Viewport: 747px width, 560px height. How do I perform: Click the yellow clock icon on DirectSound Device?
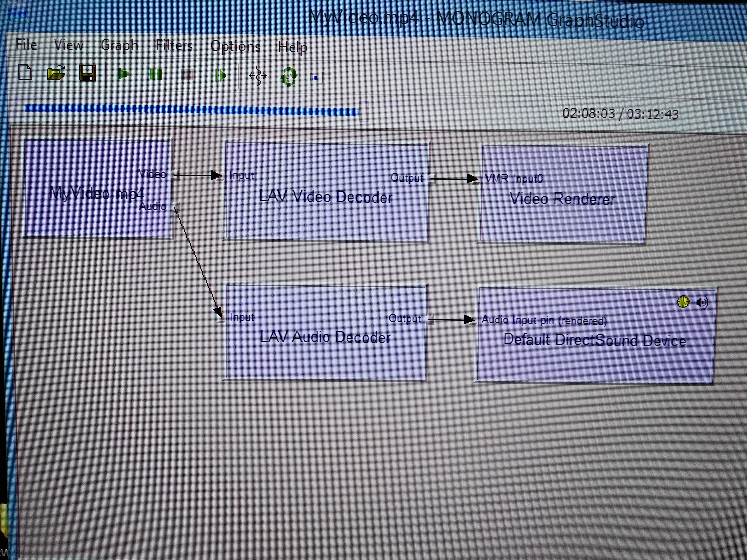(683, 302)
